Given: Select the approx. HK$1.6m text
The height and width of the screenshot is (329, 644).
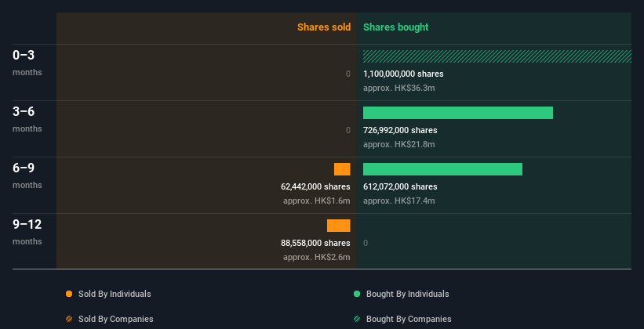Looking at the screenshot, I should [x=317, y=201].
